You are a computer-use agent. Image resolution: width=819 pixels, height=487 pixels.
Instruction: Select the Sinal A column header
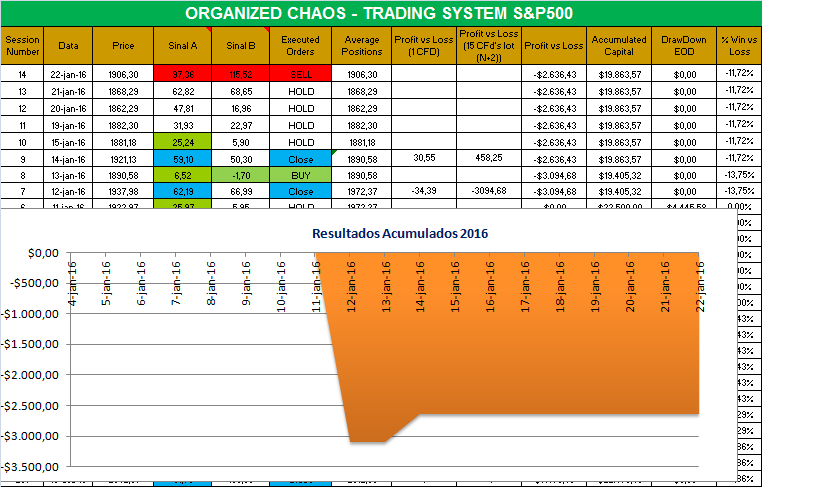(x=183, y=45)
